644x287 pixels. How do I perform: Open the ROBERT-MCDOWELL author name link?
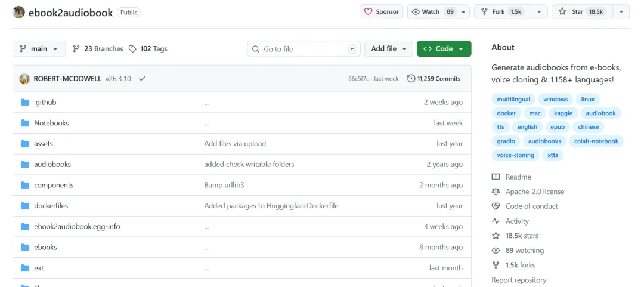click(x=67, y=79)
